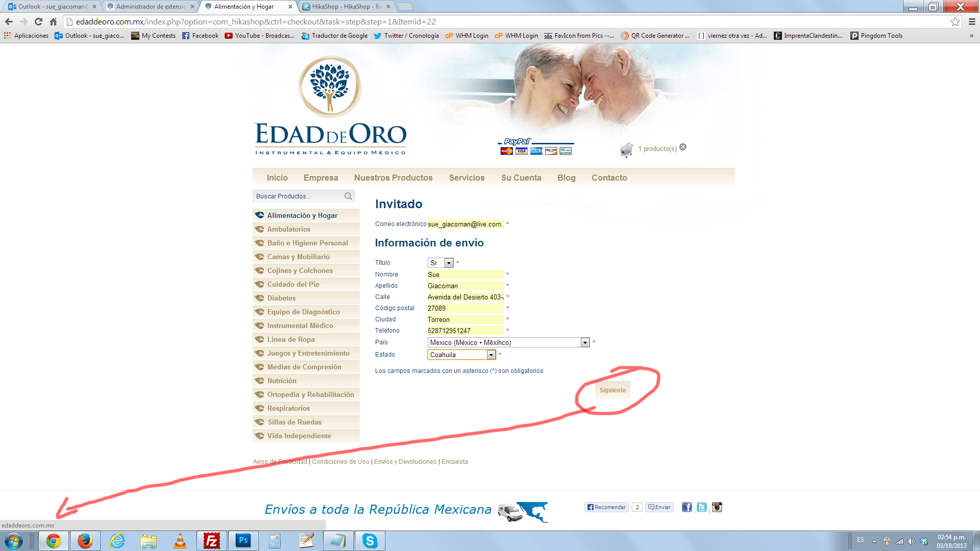Select Sillas de Ruedas category
Image resolution: width=980 pixels, height=551 pixels.
[295, 422]
